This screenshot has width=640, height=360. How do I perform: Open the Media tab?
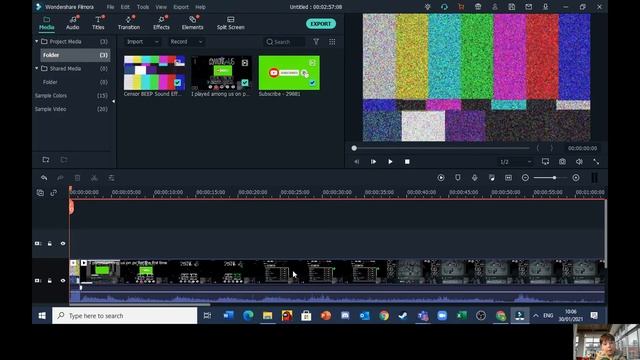(47, 23)
